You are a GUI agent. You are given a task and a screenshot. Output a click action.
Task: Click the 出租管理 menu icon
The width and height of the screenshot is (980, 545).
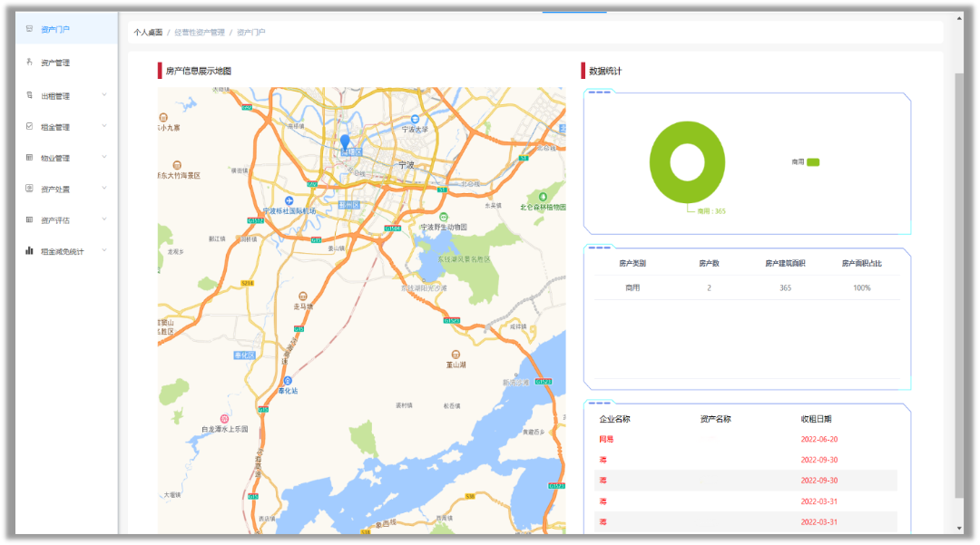pos(30,95)
